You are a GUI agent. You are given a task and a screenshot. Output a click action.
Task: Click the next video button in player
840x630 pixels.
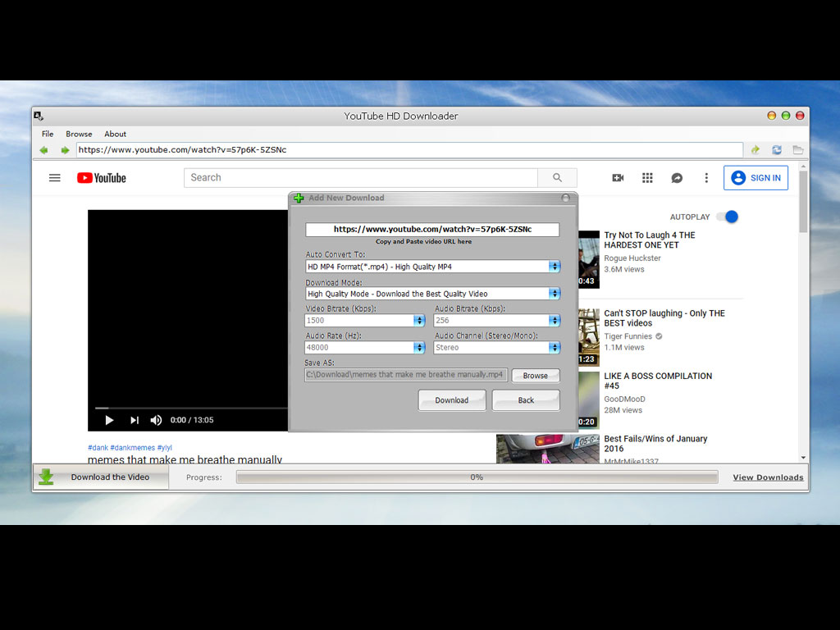pos(135,420)
